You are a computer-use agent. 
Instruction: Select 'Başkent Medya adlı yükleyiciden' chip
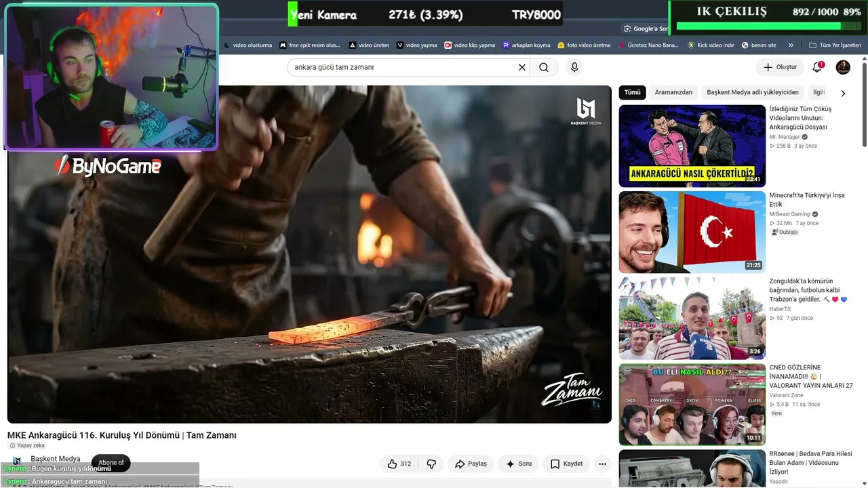click(753, 92)
